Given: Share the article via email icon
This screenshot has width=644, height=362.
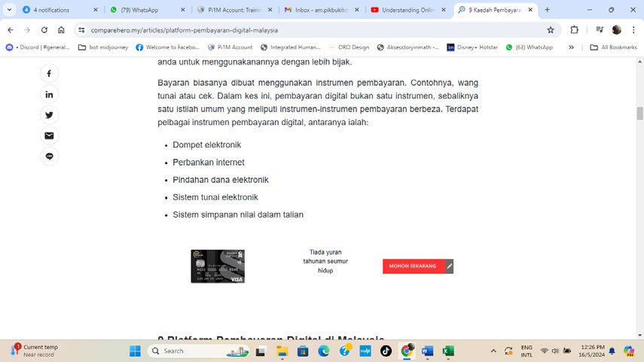Looking at the screenshot, I should tap(49, 136).
